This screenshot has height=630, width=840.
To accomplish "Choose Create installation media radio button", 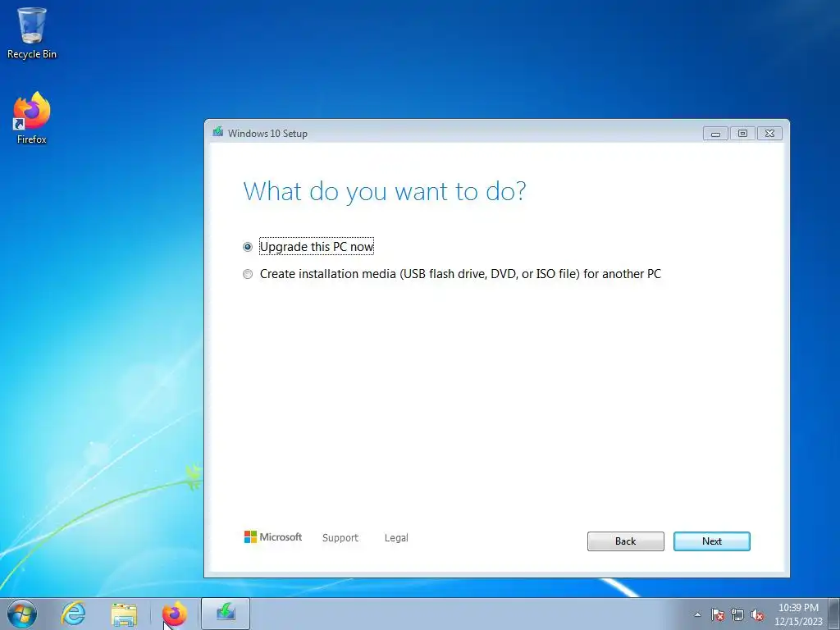I will [248, 274].
